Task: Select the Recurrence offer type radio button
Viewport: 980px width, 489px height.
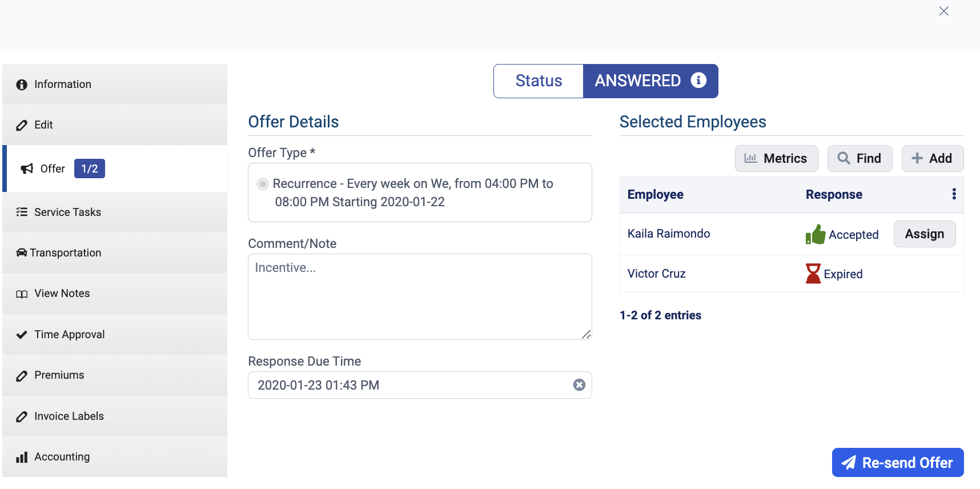Action: (263, 184)
